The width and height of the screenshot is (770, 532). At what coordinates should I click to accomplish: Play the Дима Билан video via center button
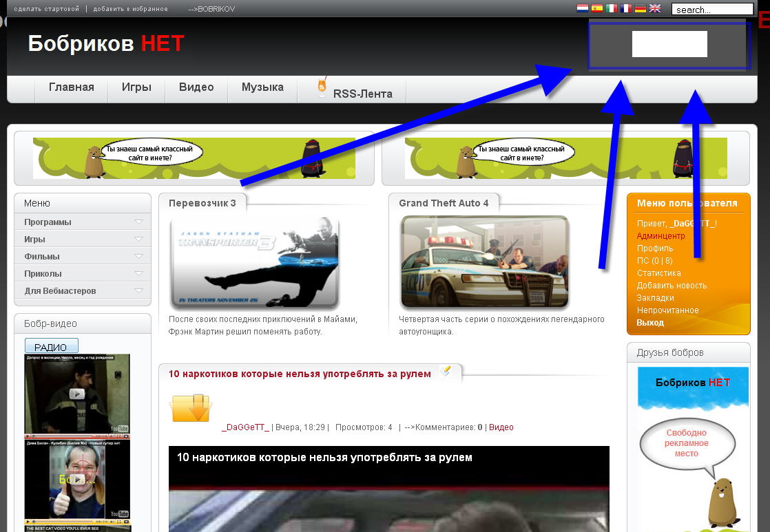[x=77, y=479]
